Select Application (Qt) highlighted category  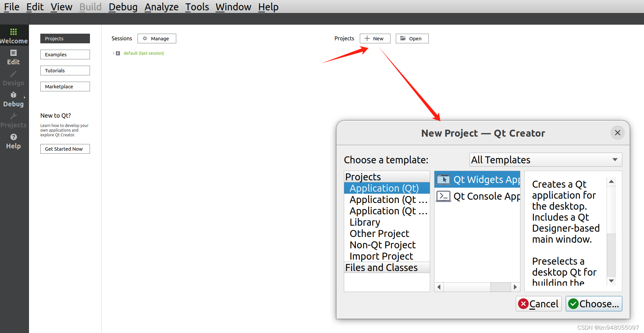pos(387,188)
